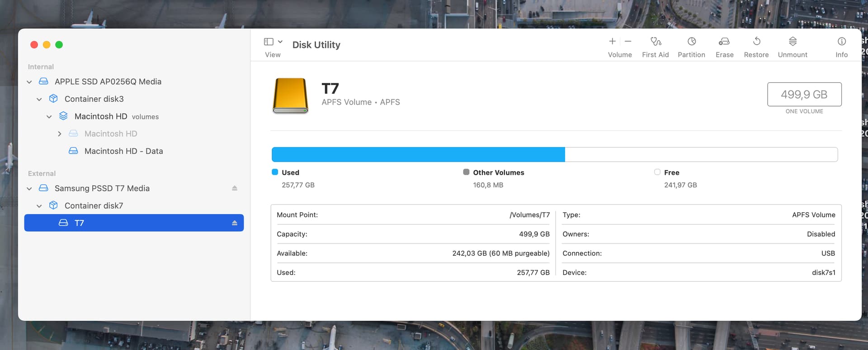This screenshot has width=868, height=350.
Task: Click the Container disk7 cube icon
Action: 53,205
